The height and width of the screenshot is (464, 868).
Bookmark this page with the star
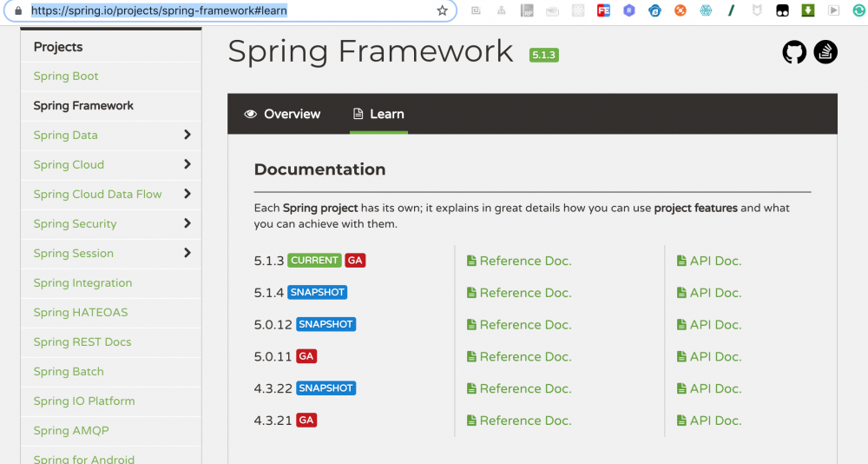(442, 10)
